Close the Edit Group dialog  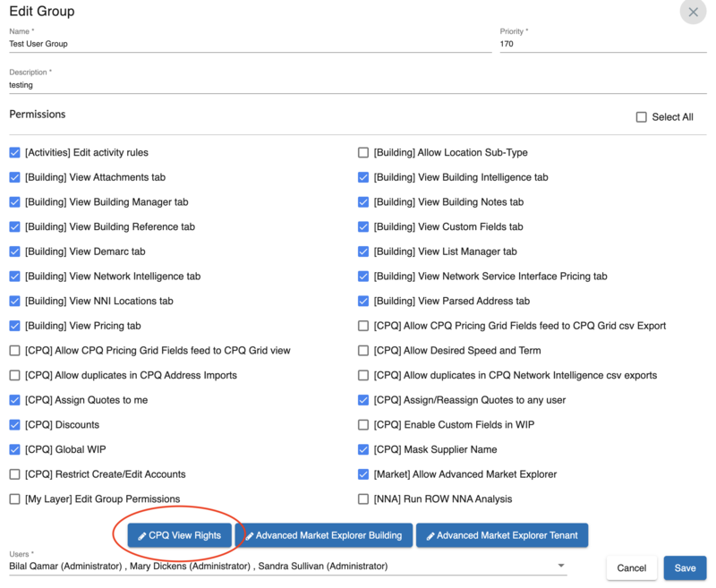coord(693,13)
